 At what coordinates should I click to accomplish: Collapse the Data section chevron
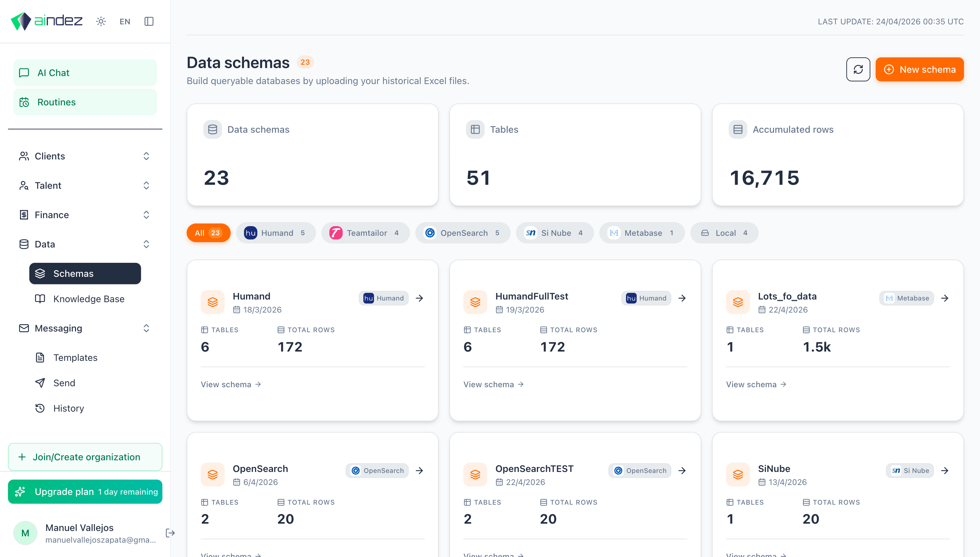[146, 244]
